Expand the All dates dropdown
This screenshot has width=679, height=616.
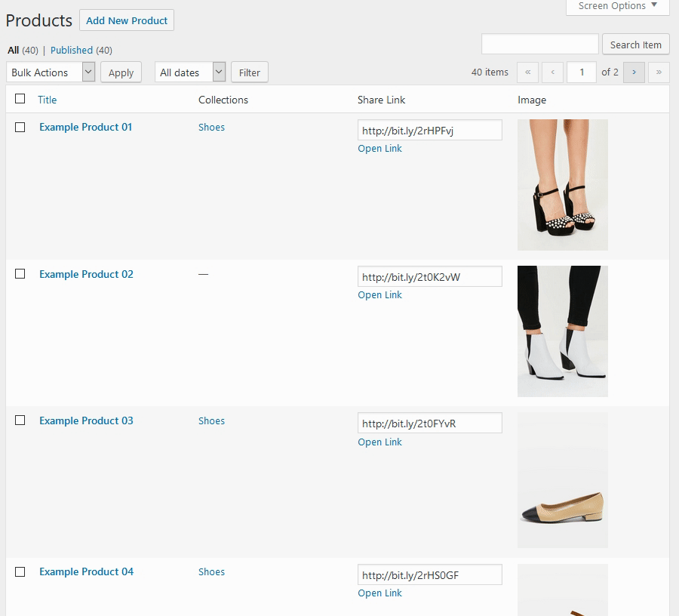[190, 72]
